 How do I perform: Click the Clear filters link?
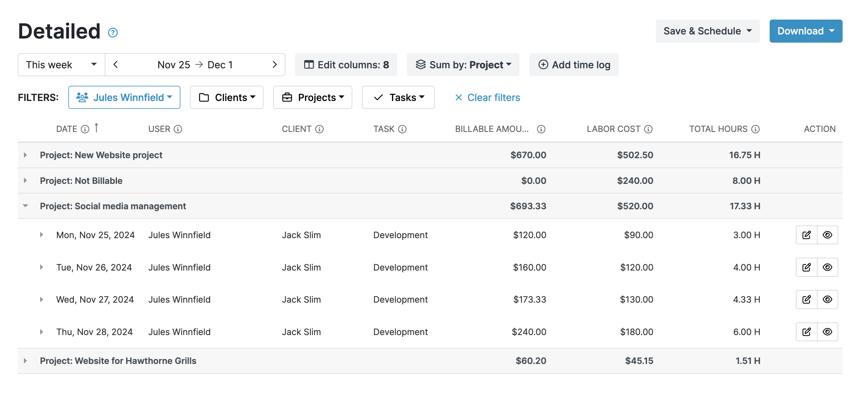[493, 97]
